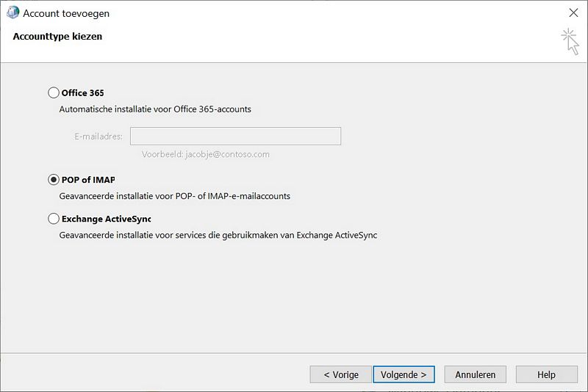Click the Exchange ActiveSync services description text
The width and height of the screenshot is (588, 392).
point(218,235)
